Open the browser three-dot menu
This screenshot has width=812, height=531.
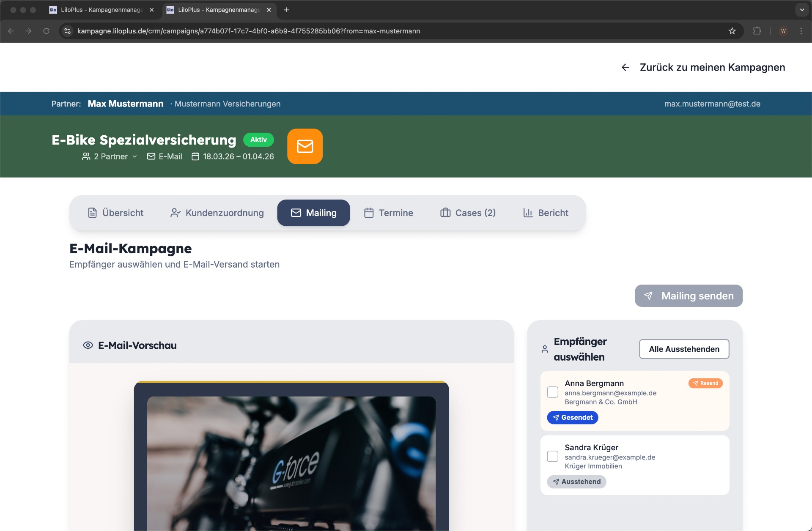click(x=801, y=31)
